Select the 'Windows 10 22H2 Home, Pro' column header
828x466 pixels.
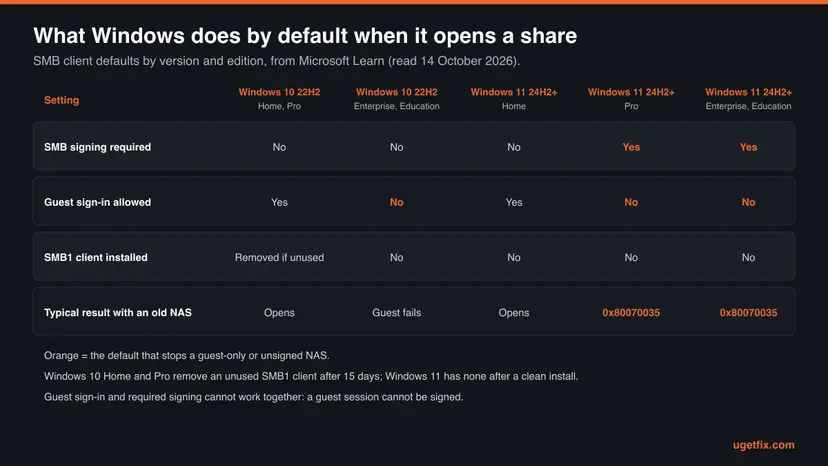(x=279, y=99)
